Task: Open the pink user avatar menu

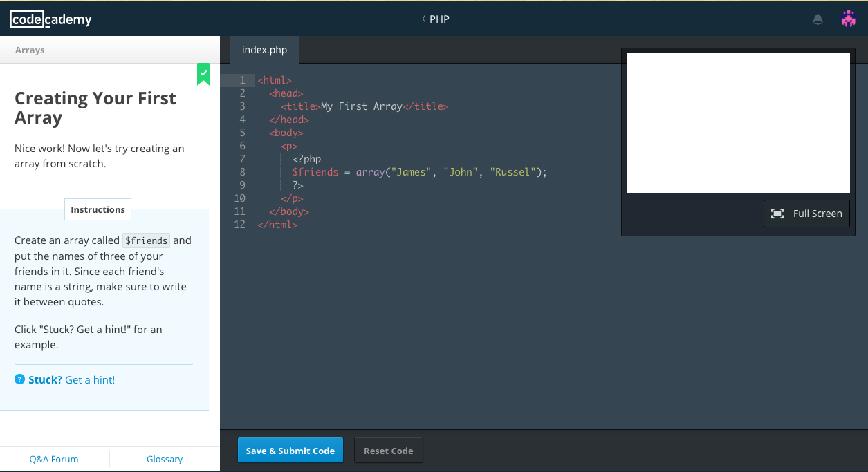Action: [x=849, y=19]
